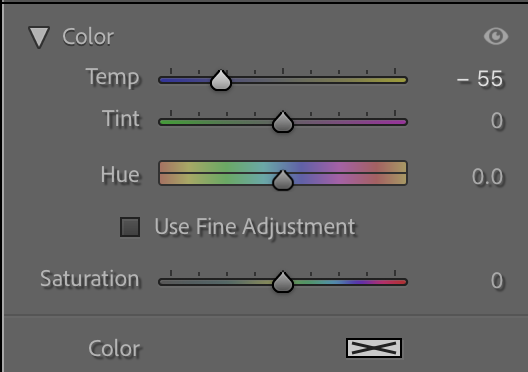Select the Tint value field showing 0
528x372 pixels.
coord(497,121)
